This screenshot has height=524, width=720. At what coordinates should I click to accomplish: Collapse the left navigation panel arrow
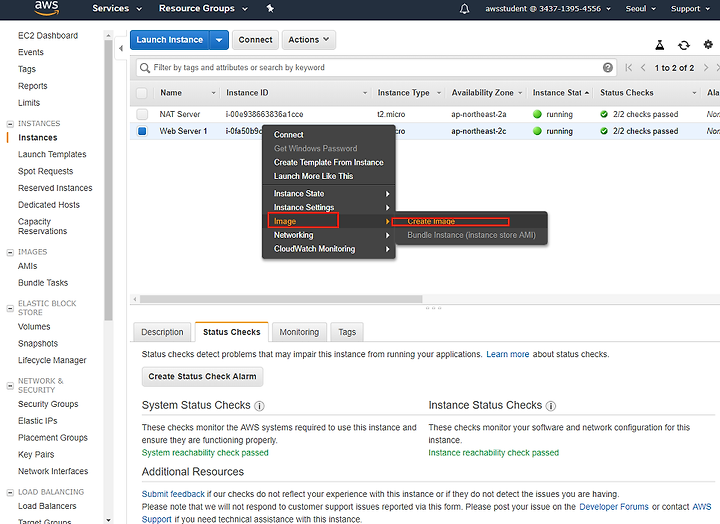121,48
